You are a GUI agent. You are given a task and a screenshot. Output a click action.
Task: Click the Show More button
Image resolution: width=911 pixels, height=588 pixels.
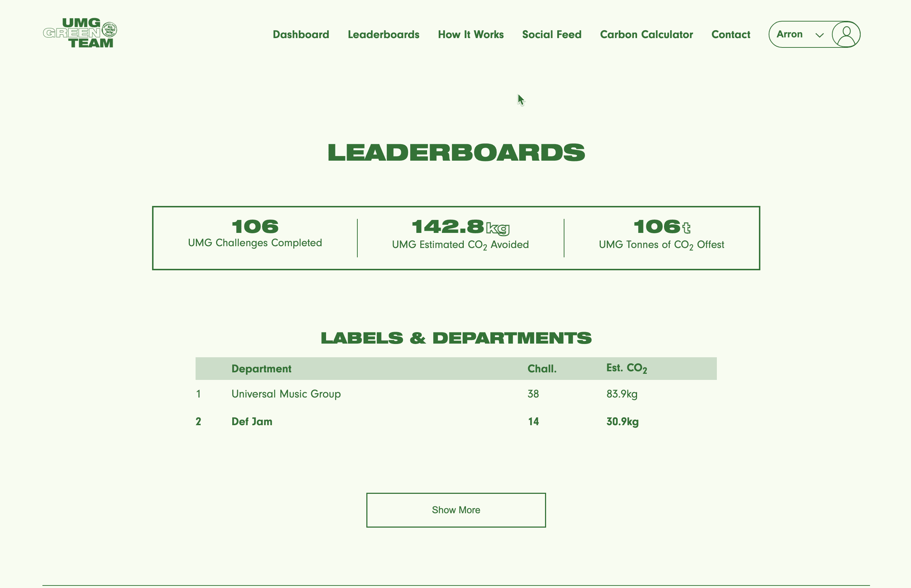[456, 510]
